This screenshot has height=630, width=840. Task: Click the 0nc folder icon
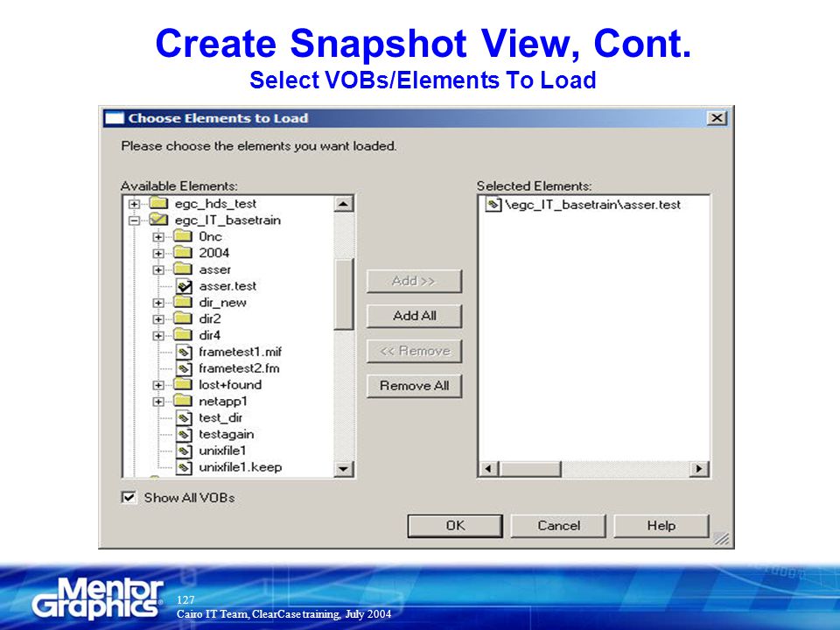[x=183, y=235]
